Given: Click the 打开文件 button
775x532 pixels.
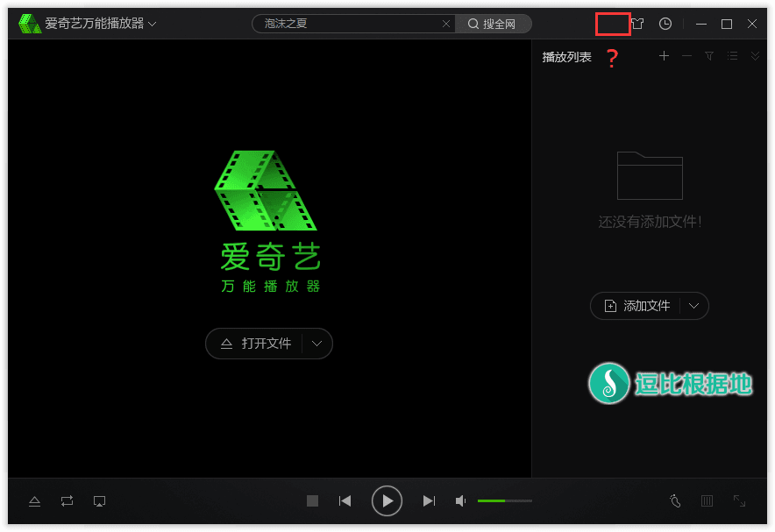Looking at the screenshot, I should [x=255, y=344].
